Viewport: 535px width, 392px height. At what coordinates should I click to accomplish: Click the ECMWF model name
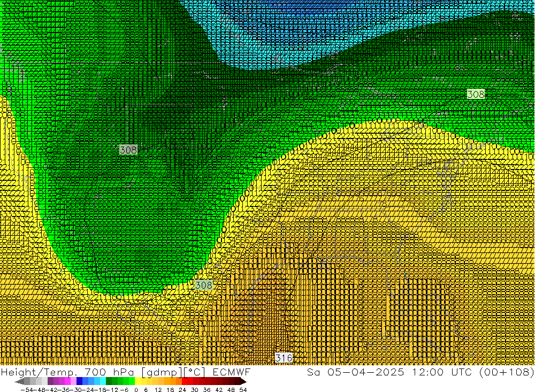pyautogui.click(x=231, y=372)
